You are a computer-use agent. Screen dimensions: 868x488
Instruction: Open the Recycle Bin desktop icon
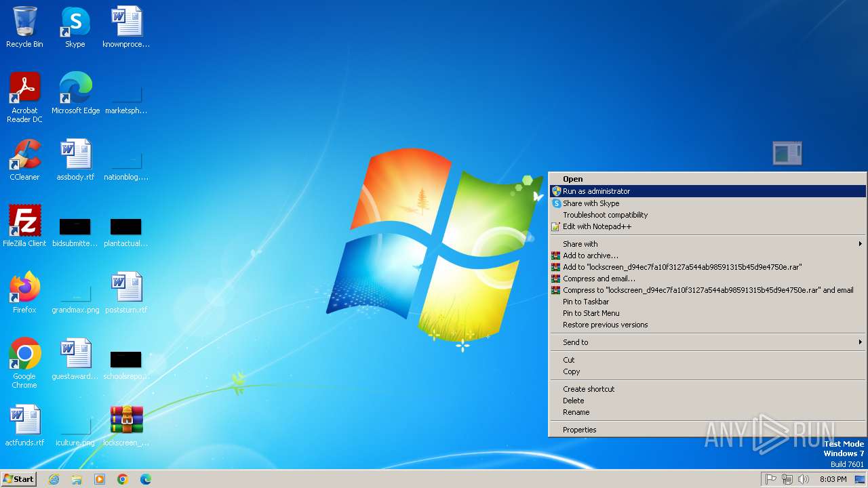point(24,27)
